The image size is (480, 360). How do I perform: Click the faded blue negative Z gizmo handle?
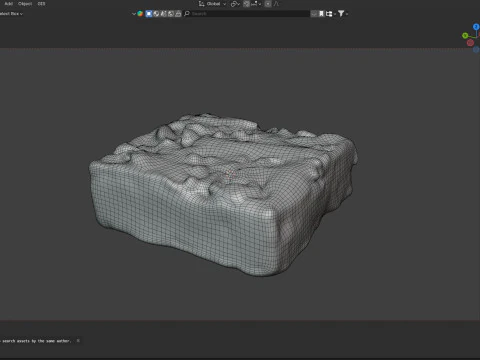(x=476, y=49)
